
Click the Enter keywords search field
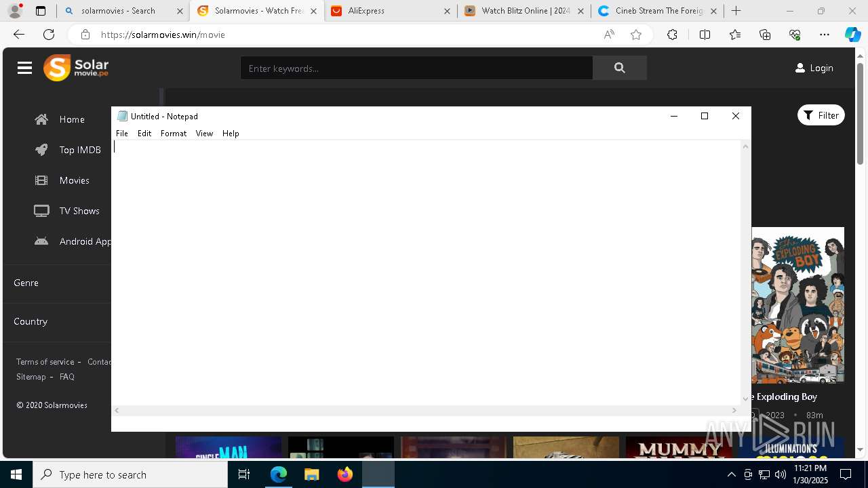click(x=416, y=68)
